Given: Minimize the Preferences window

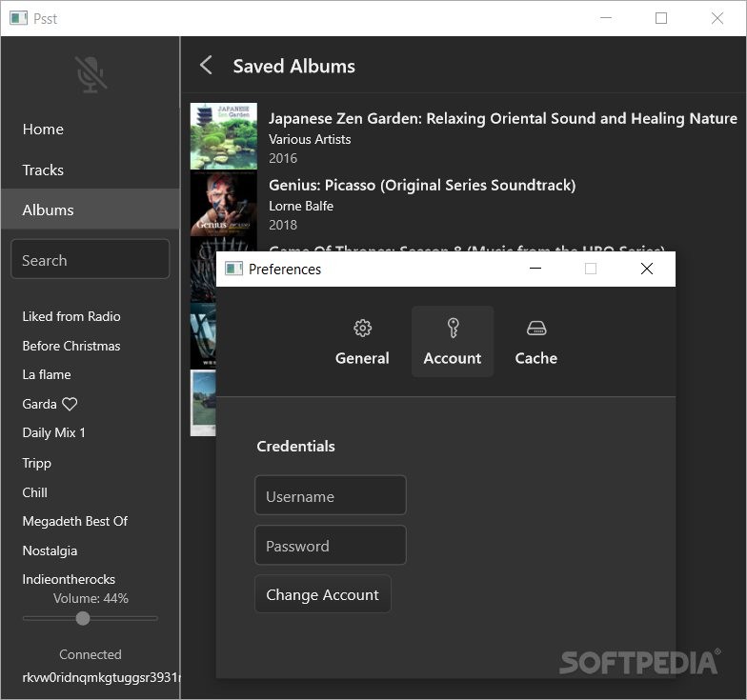Looking at the screenshot, I should [x=535, y=269].
